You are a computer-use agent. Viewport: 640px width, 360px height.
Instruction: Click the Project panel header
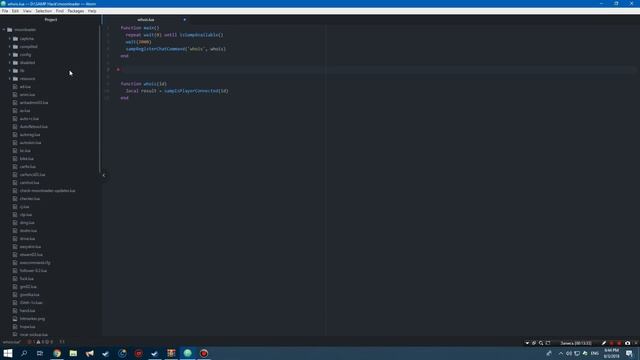click(51, 20)
